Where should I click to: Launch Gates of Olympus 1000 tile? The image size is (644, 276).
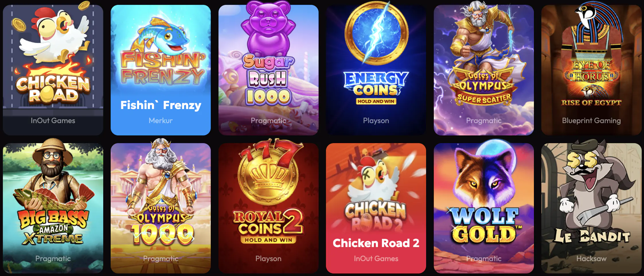(161, 208)
